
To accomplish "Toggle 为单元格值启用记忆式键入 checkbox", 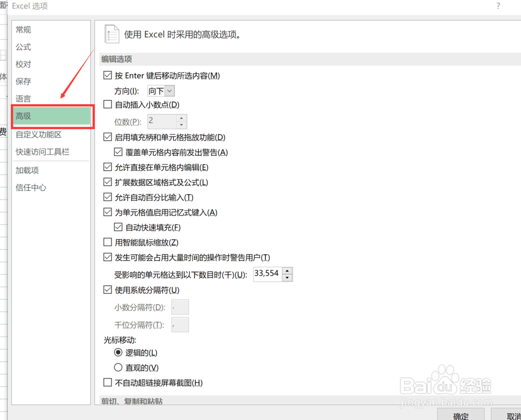I will (x=108, y=212).
